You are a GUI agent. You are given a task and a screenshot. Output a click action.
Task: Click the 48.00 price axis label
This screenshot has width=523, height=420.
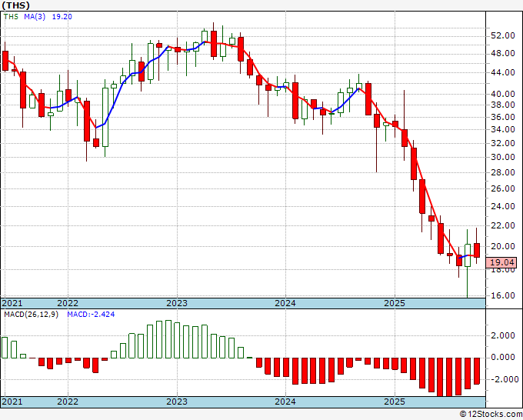tap(502, 53)
